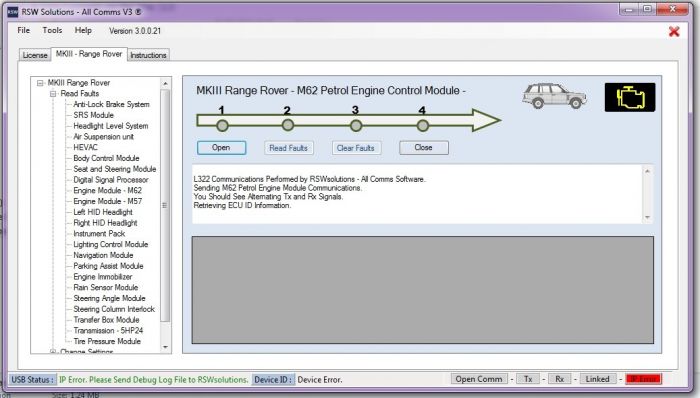Click step 1 circle on progress arrow
Image resolution: width=700 pixels, height=398 pixels.
[222, 126]
